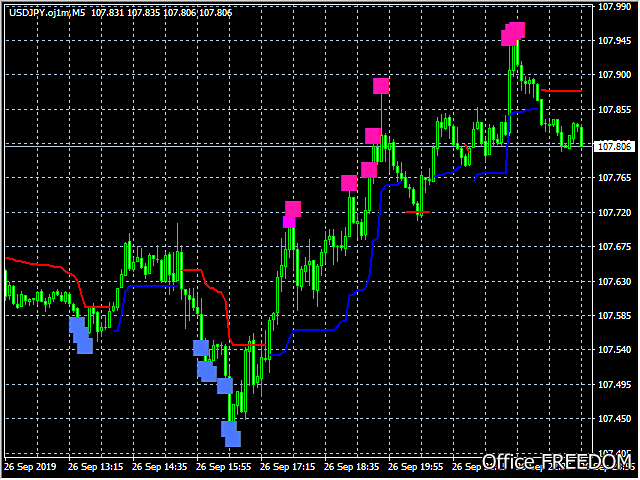
Task: Click the 26 Sep 19:55 time label
Action: pyautogui.click(x=416, y=467)
